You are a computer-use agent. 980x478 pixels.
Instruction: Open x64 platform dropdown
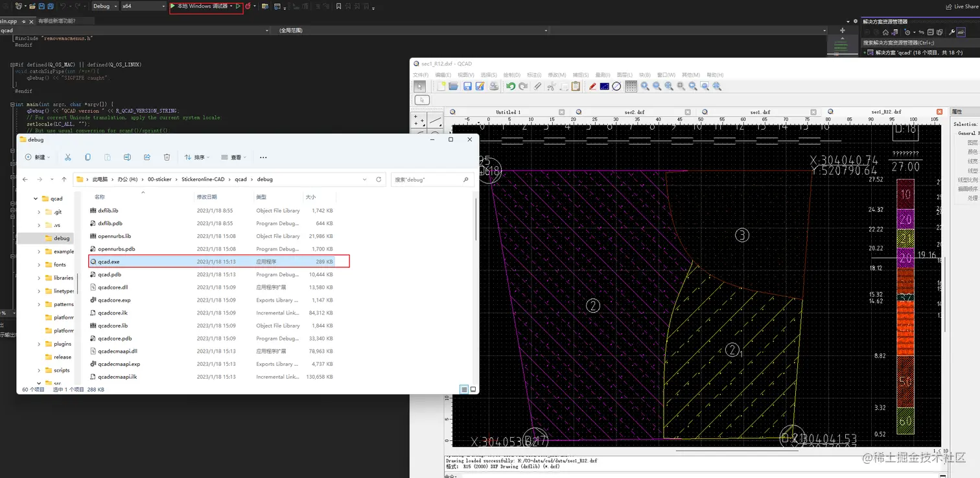click(144, 6)
